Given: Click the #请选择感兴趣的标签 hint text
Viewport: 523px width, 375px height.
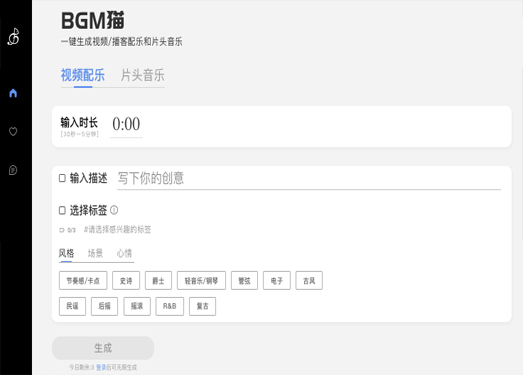Looking at the screenshot, I should pyautogui.click(x=117, y=230).
